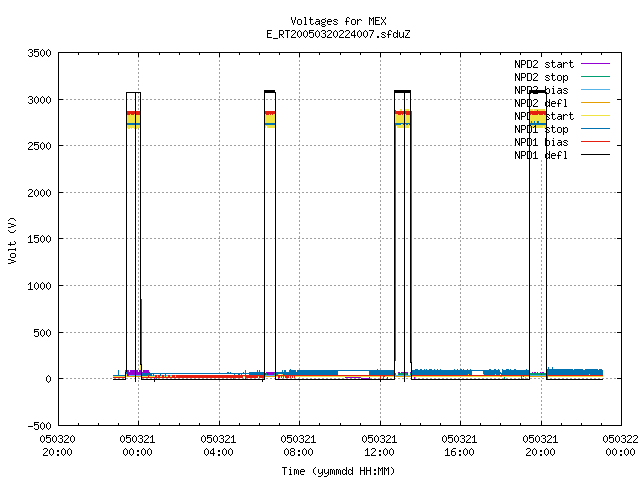Viewport: 640px width, 480px height.
Task: Click the 1500 y-axis tick label
Action: tap(39, 239)
